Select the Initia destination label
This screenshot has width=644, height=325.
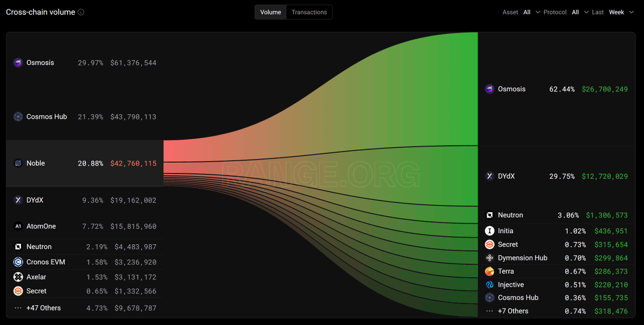tap(506, 231)
